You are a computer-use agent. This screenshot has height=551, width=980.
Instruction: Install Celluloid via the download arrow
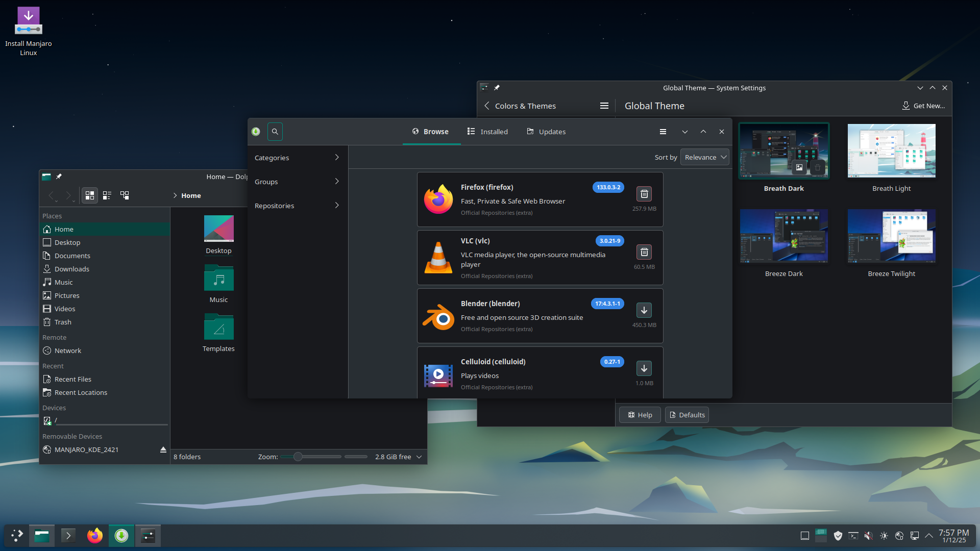(644, 368)
